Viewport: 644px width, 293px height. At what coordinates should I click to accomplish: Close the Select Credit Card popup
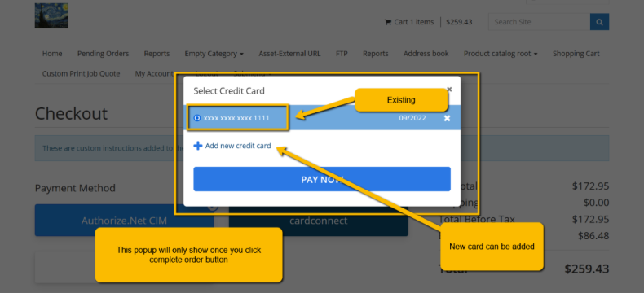[x=449, y=89]
